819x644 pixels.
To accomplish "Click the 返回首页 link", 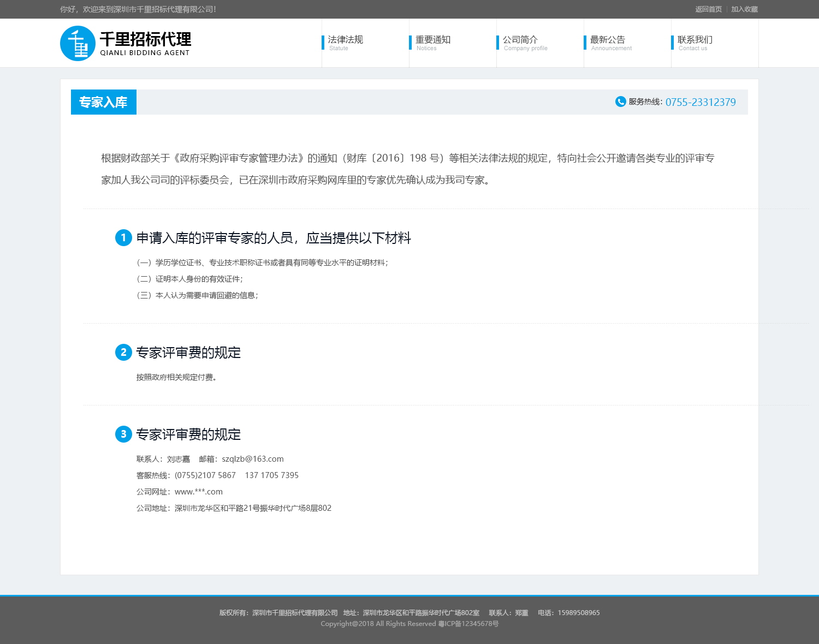I will 708,9.
